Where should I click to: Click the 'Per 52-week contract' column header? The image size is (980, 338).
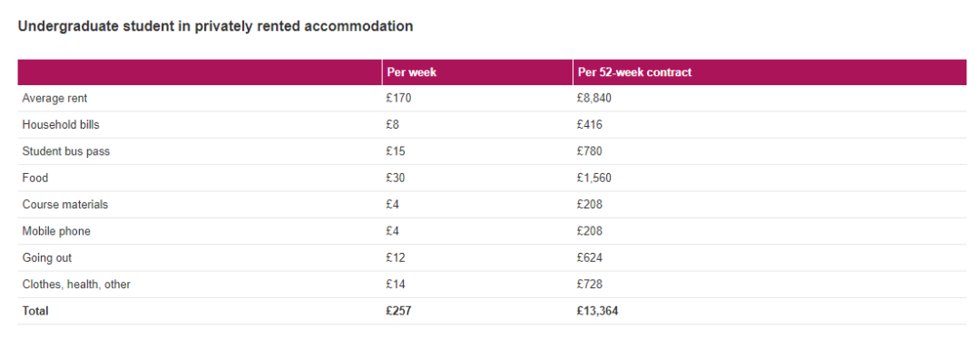634,72
